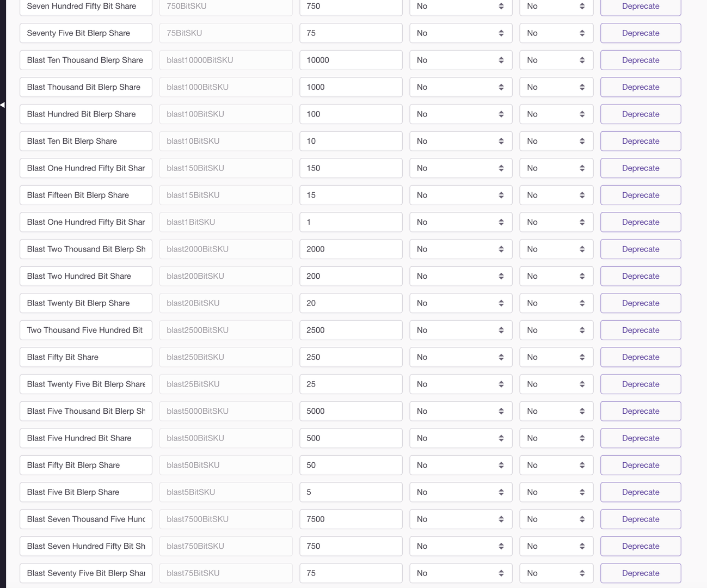Edit the amount field containing 2500
Image resolution: width=707 pixels, height=588 pixels.
click(351, 330)
